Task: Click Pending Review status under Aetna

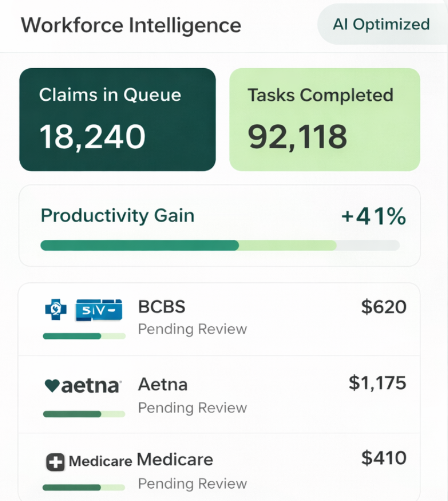Action: (x=193, y=408)
